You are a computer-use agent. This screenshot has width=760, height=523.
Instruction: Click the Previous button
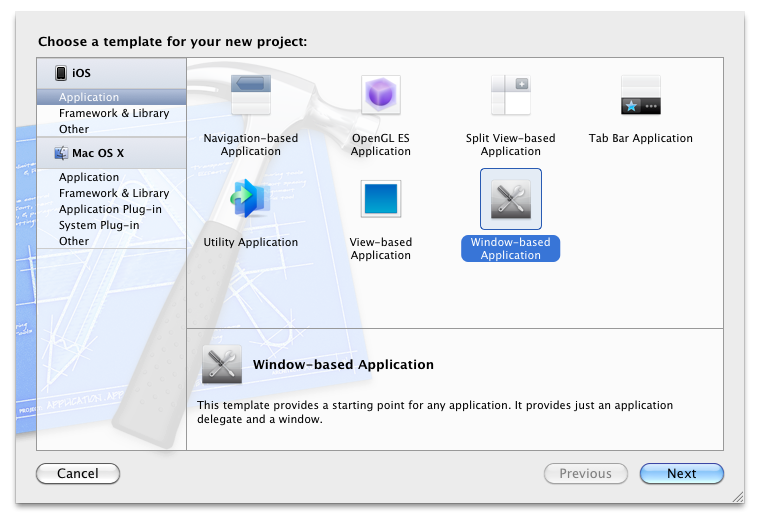tap(586, 473)
